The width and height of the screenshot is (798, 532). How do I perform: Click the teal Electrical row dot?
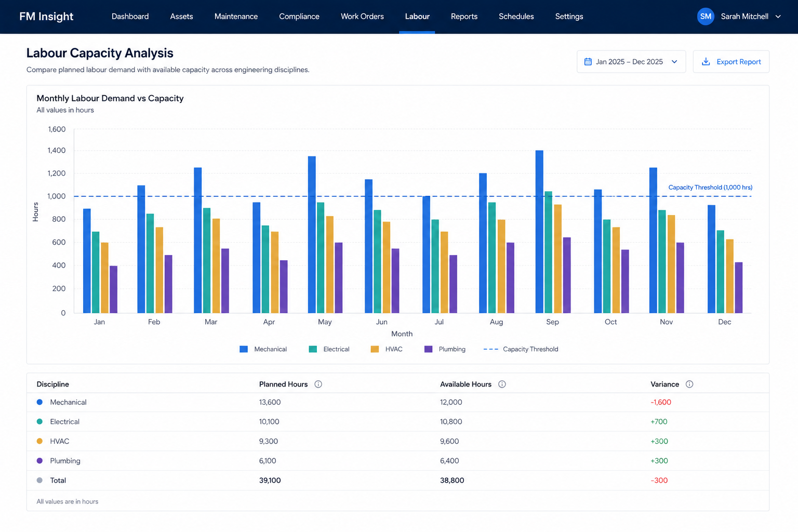(39, 422)
